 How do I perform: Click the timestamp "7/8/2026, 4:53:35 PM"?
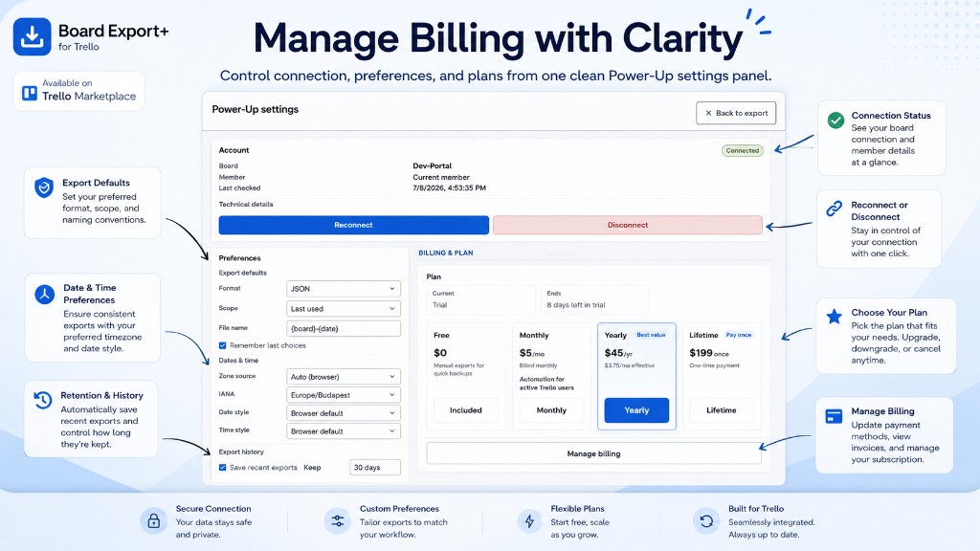449,187
